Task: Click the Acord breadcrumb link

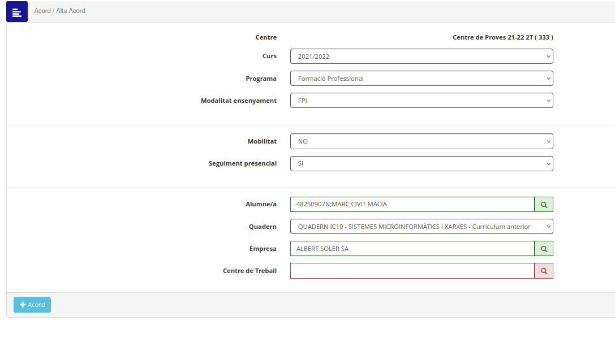Action: (x=42, y=11)
